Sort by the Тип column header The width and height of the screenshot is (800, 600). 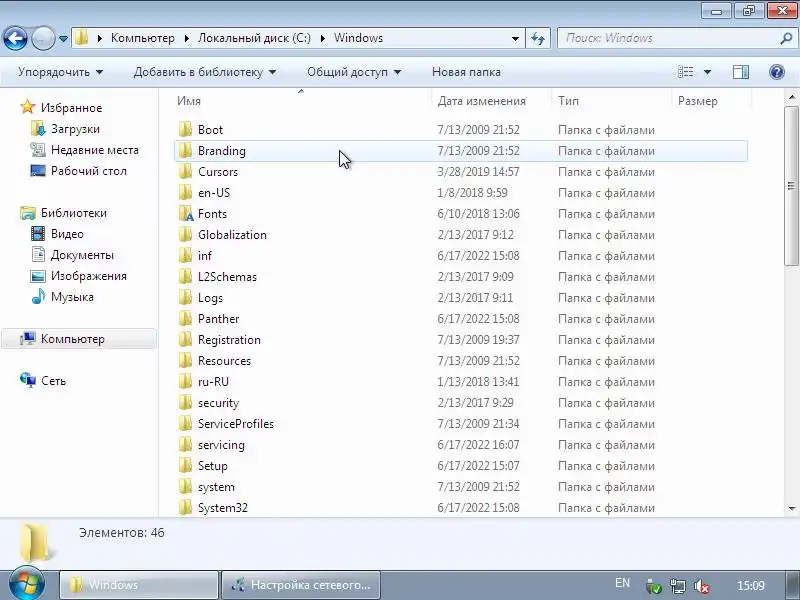click(x=568, y=101)
